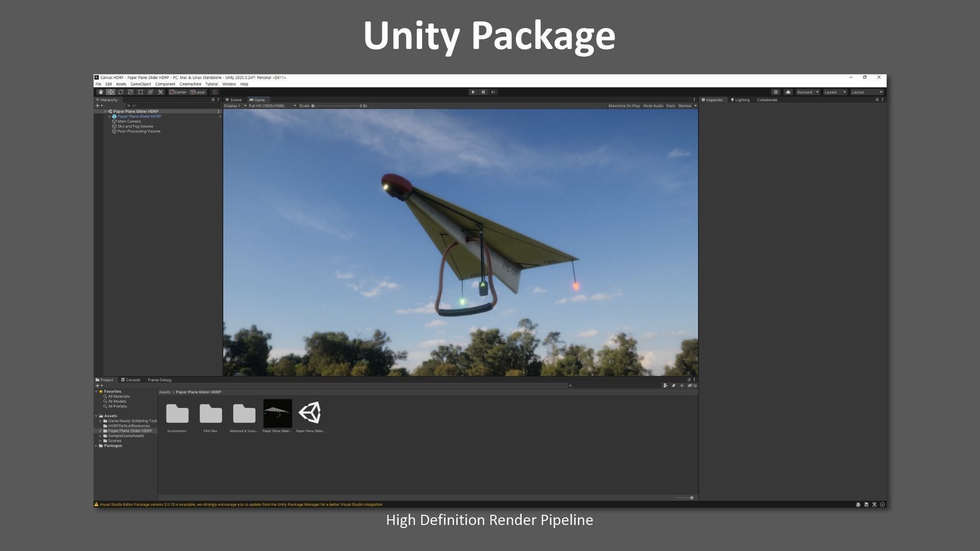Open Hierarchy panel options menu
Screen dimensions: 980x551
218,99
